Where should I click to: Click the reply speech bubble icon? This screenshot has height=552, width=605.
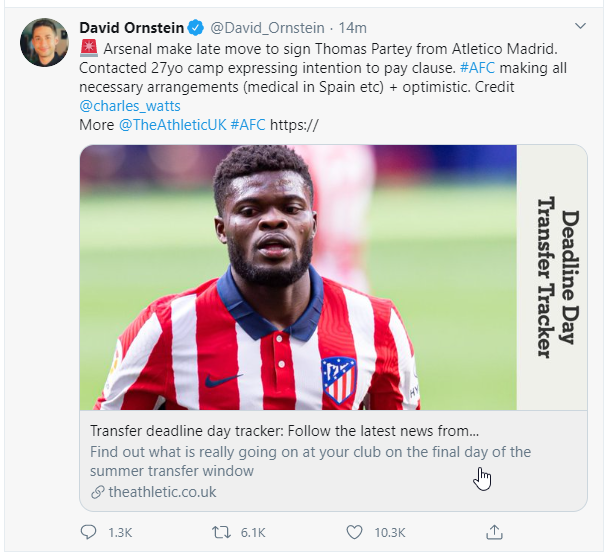click(x=88, y=532)
